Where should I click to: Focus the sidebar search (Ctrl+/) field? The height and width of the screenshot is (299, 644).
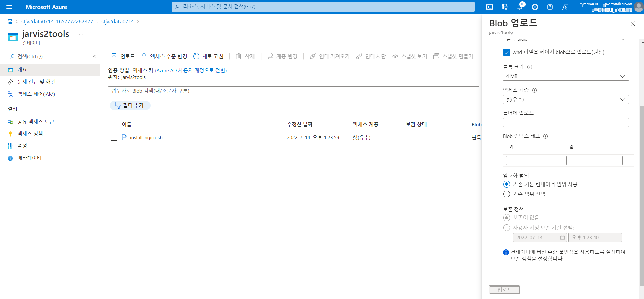47,56
